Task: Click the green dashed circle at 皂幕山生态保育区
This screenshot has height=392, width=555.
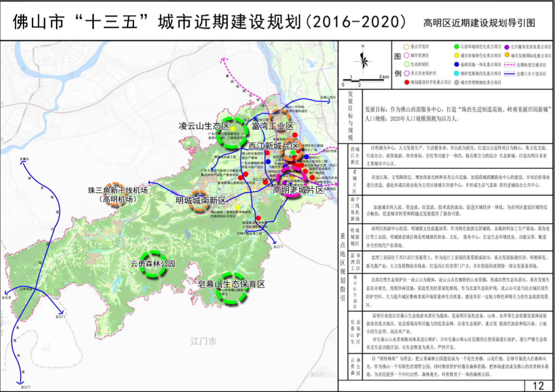Action: click(x=232, y=288)
